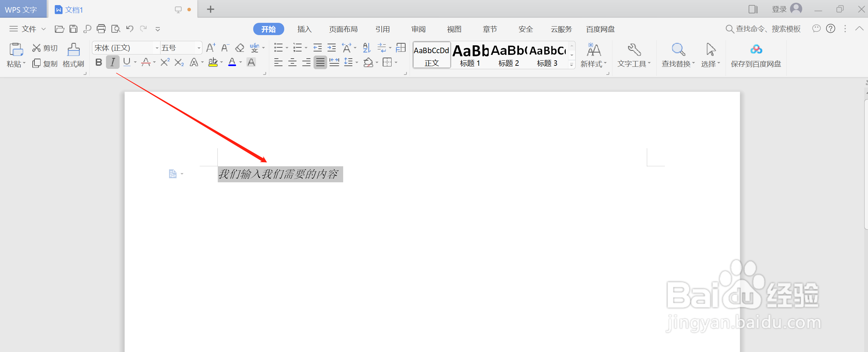This screenshot has width=868, height=352.
Task: Open print preview icon
Action: 116,29
